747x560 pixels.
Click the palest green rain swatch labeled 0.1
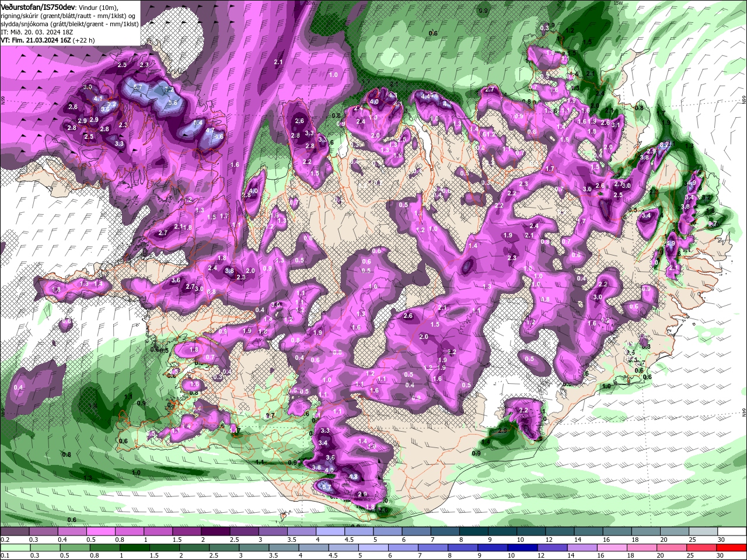pos(15,548)
